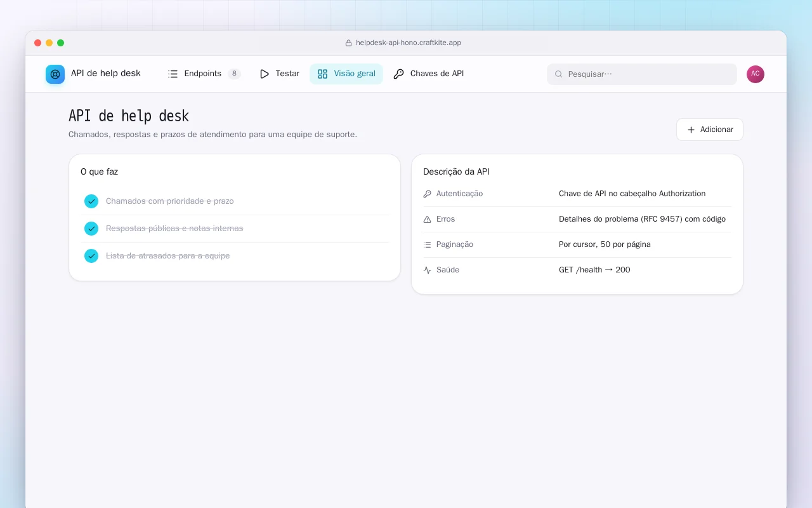
Task: Click the 'GET /health → 200' value
Action: pyautogui.click(x=594, y=270)
